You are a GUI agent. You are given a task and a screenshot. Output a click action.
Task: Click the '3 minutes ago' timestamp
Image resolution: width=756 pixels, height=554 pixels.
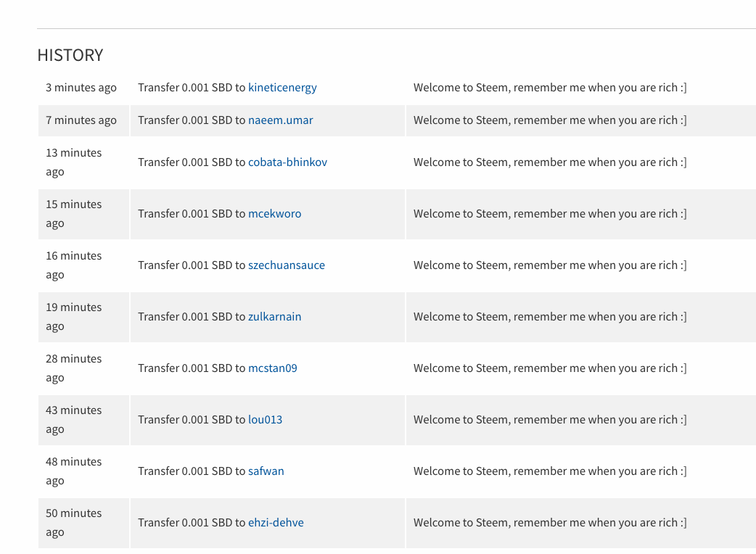tap(81, 88)
